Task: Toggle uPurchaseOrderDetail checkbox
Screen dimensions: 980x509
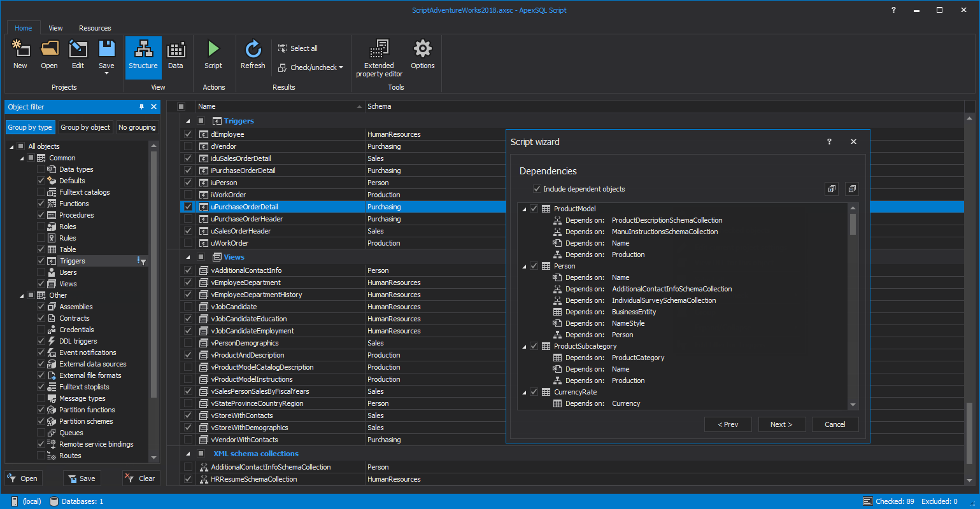Action: coord(188,207)
